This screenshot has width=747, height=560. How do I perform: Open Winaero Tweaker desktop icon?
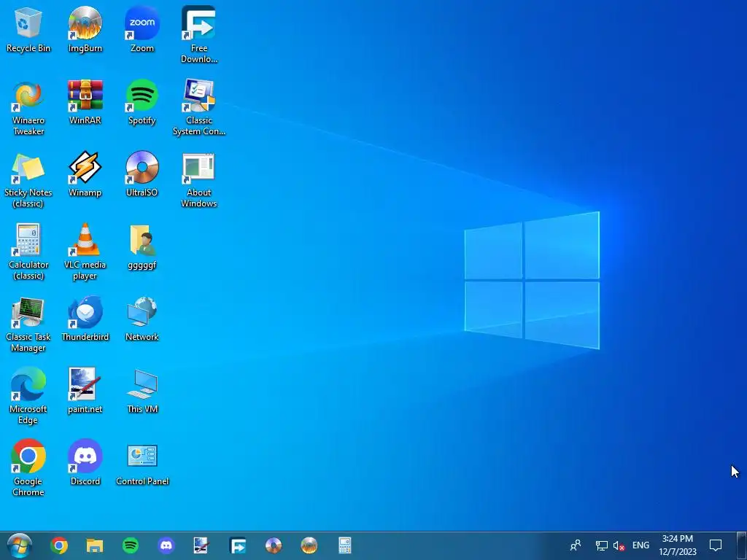[28, 107]
